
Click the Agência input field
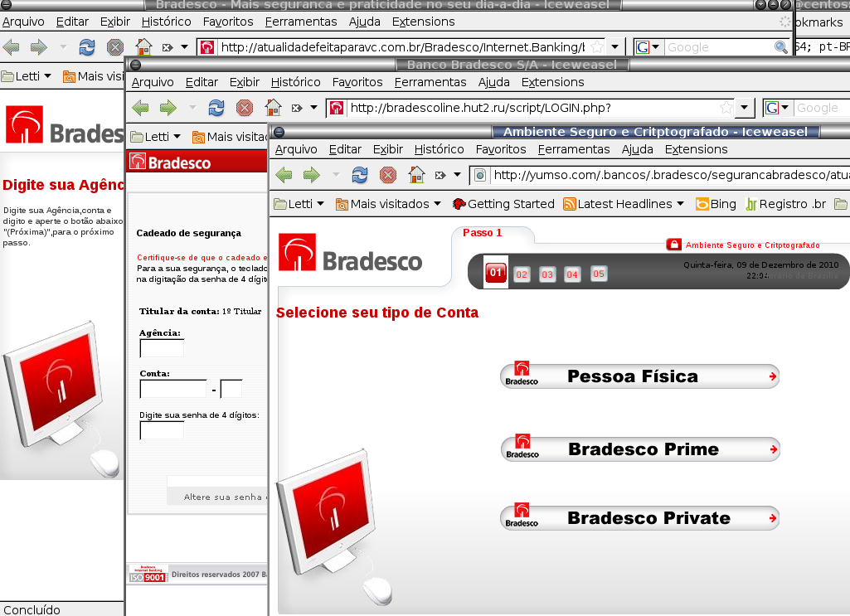click(162, 348)
